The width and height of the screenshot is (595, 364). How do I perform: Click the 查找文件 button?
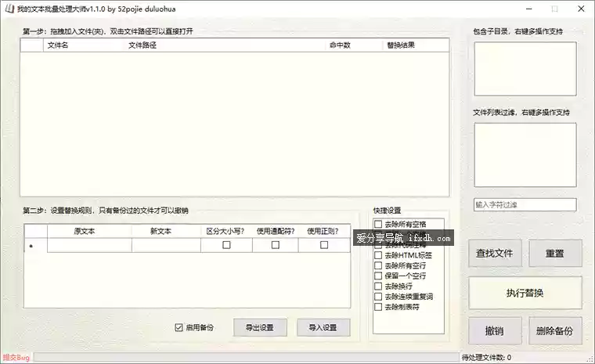495,253
